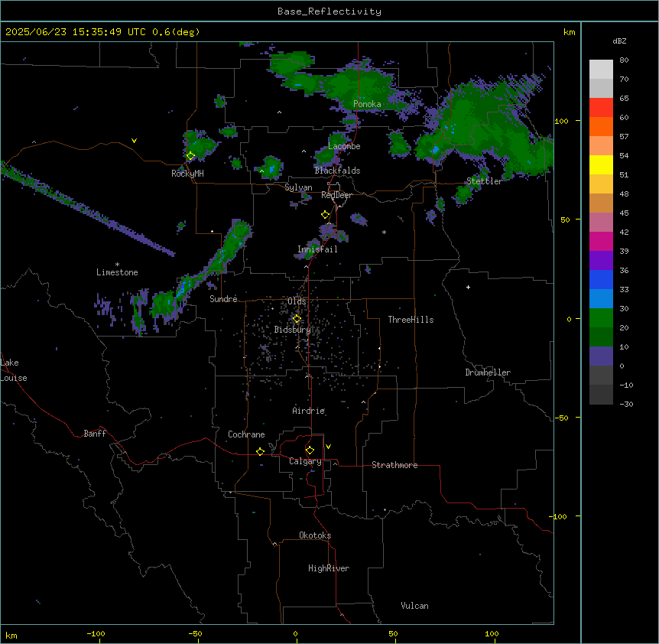
Task: Click the Lake Louise label
Action: pyautogui.click(x=14, y=370)
